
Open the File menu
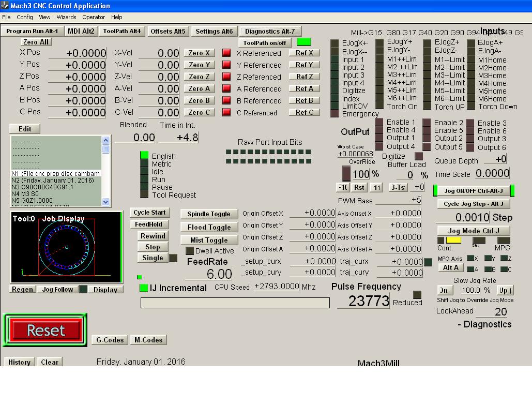point(6,17)
